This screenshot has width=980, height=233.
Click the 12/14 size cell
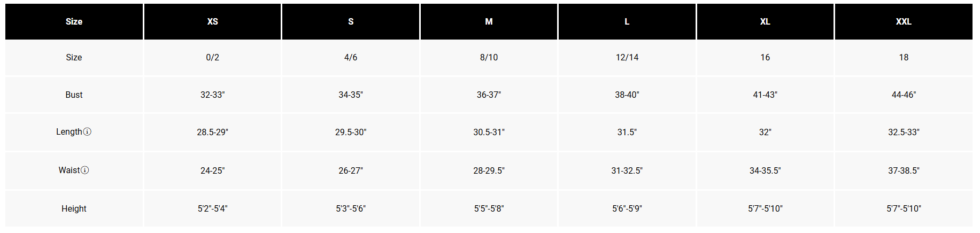point(627,57)
